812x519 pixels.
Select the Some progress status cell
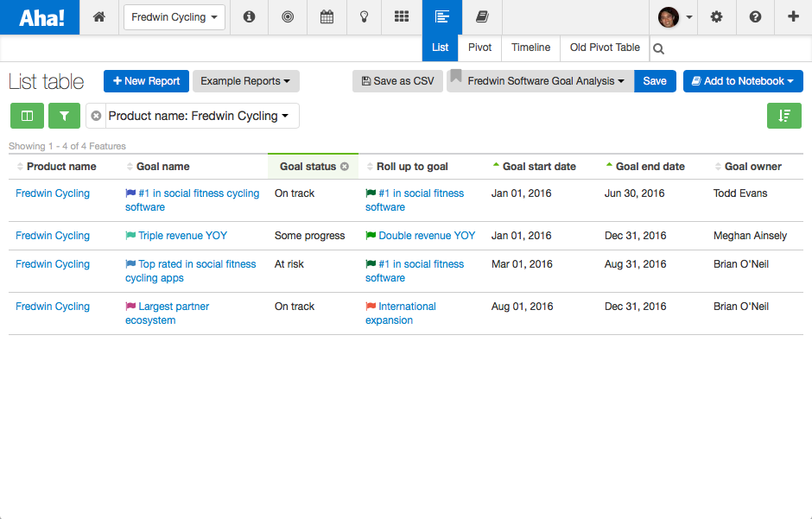pos(309,236)
